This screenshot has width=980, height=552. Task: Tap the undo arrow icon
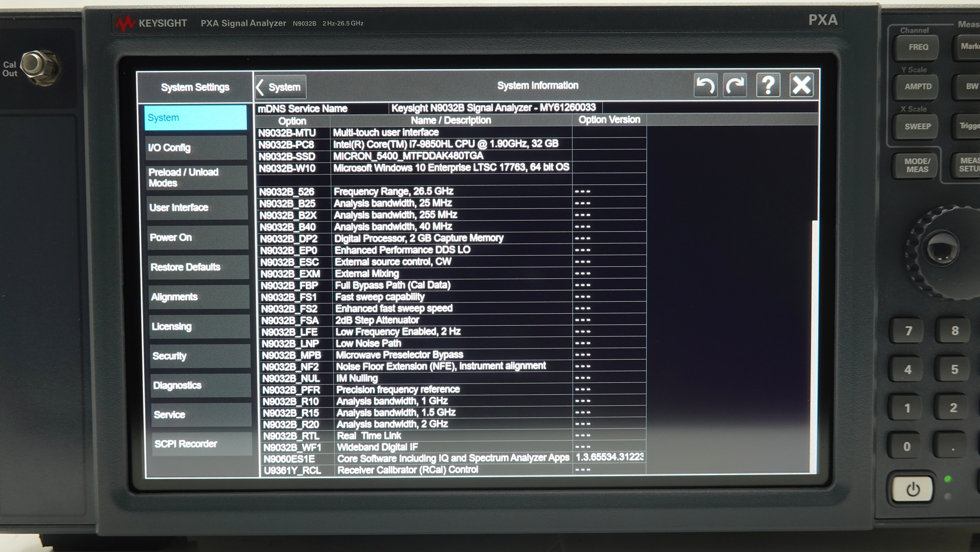pos(705,86)
